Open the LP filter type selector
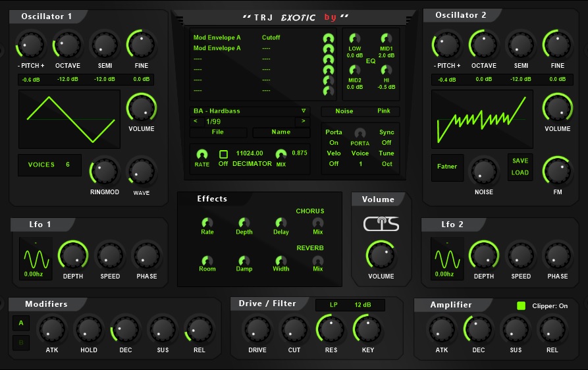 point(334,305)
